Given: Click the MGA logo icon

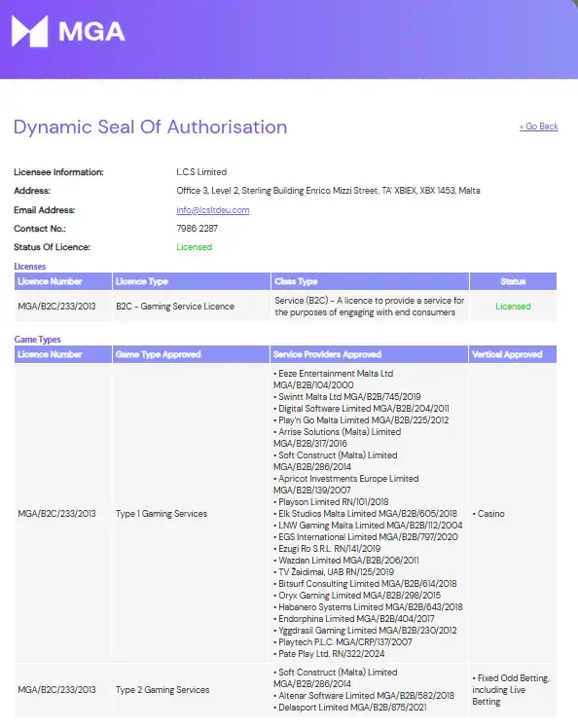Looking at the screenshot, I should point(30,31).
